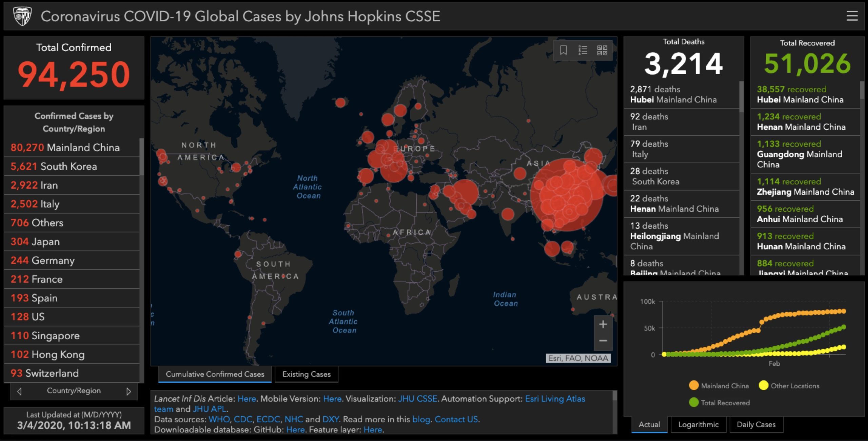Image resolution: width=868 pixels, height=441 pixels.
Task: Toggle Mainland China legend series
Action: 719,386
